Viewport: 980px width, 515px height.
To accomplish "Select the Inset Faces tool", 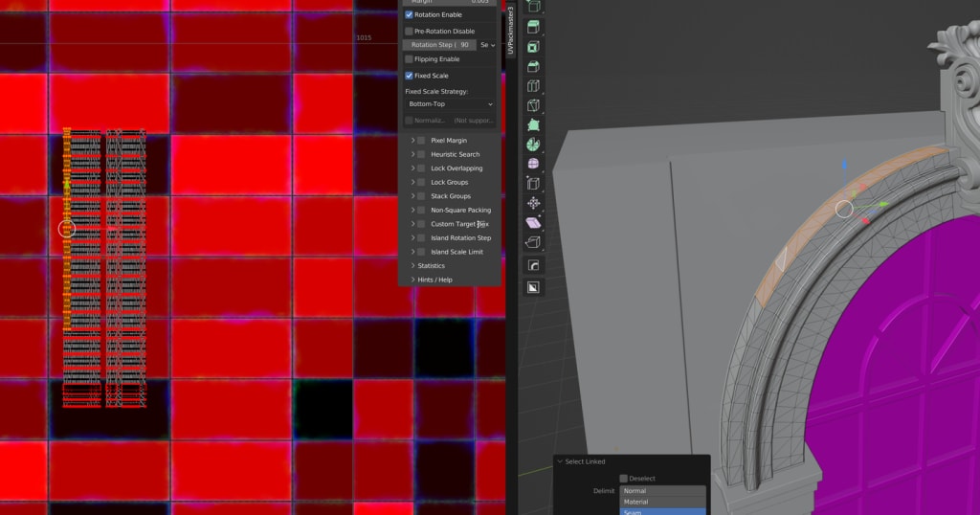I will coord(533,47).
